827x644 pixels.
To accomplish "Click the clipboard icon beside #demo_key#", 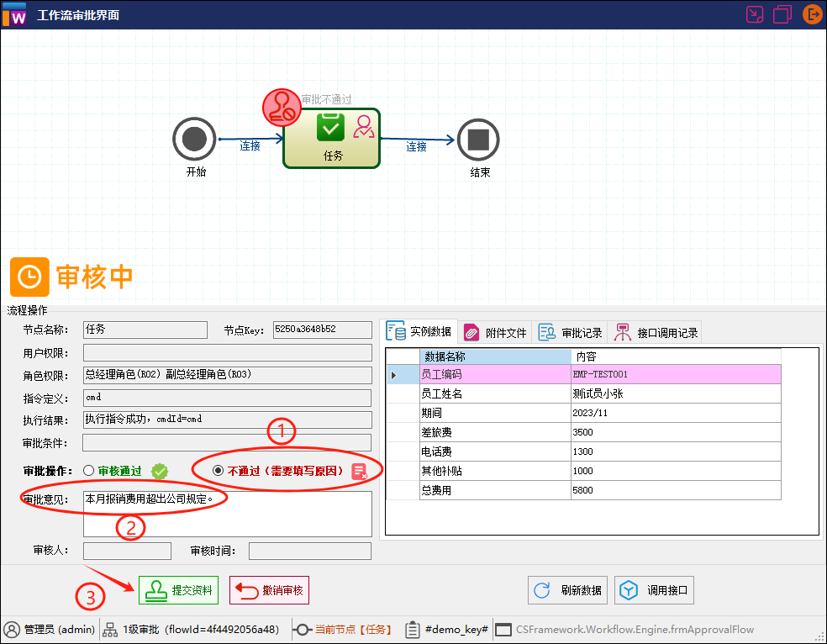I will pos(413,629).
